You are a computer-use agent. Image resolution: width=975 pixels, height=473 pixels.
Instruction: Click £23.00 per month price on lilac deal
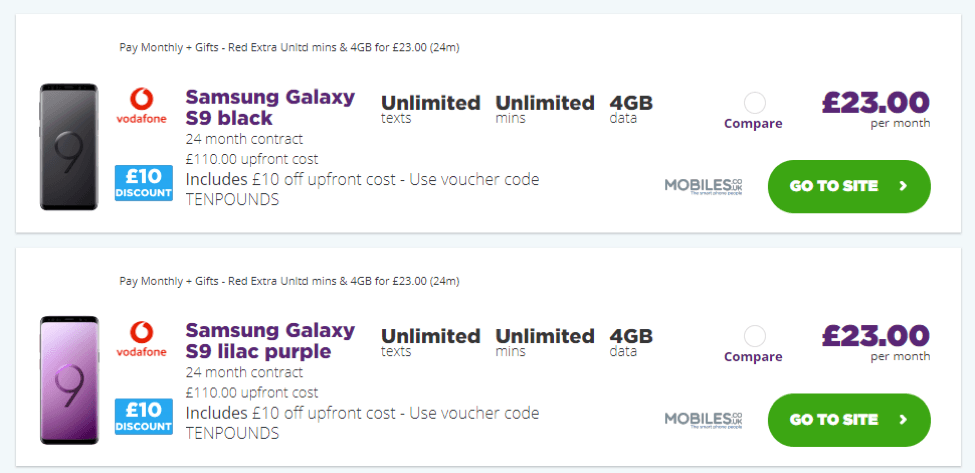click(875, 337)
